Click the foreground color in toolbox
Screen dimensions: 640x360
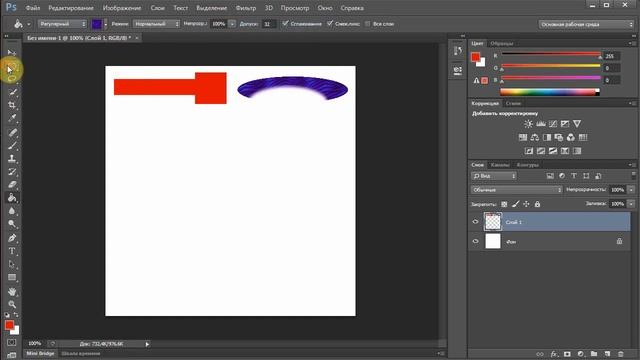point(9,325)
